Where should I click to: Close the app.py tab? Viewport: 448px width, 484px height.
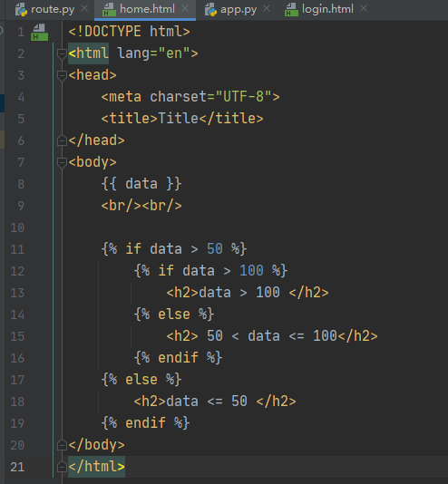tap(267, 9)
